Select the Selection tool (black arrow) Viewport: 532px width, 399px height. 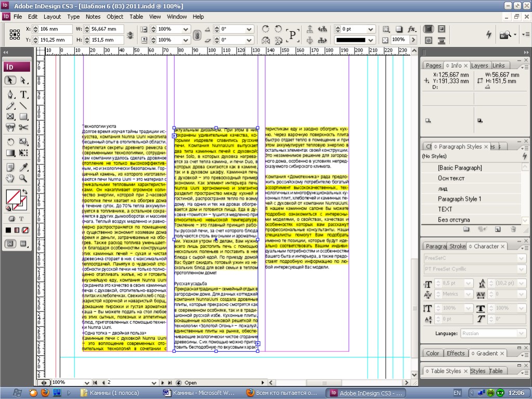point(10,80)
